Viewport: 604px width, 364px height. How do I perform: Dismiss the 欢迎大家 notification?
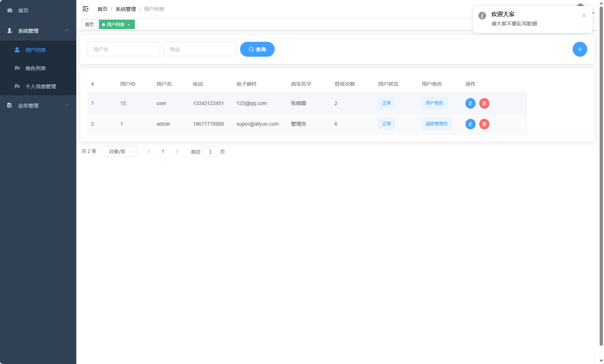[584, 16]
